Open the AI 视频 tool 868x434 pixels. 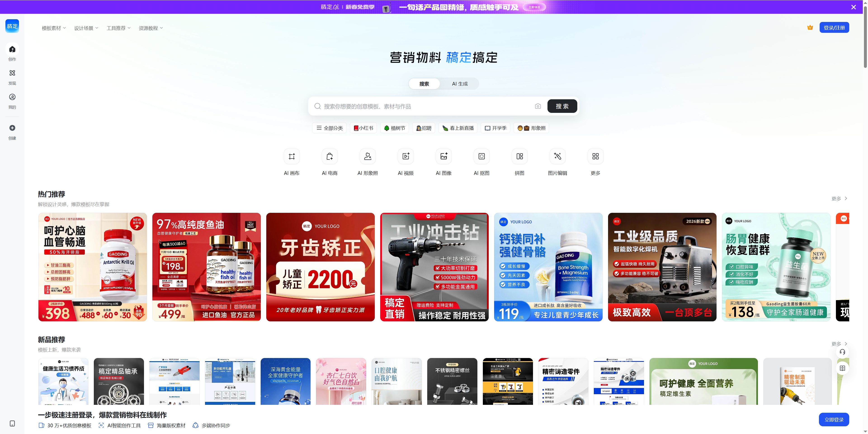click(405, 162)
